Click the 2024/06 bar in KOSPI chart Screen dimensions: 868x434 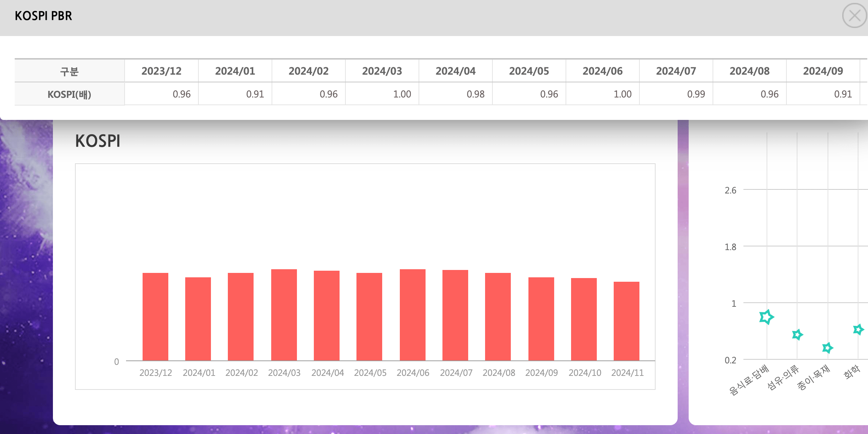tap(413, 315)
